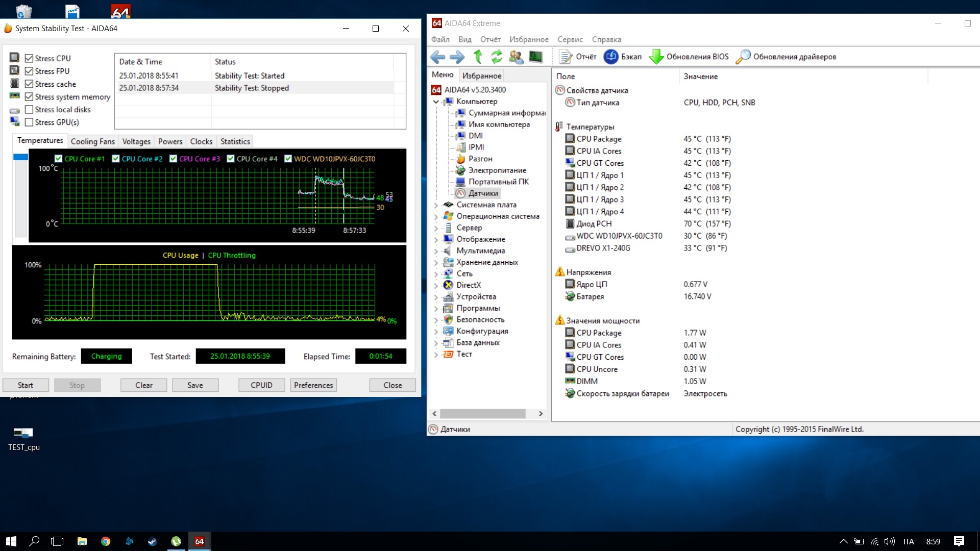Open the Сервис menu
The height and width of the screenshot is (551, 980).
coord(570,39)
